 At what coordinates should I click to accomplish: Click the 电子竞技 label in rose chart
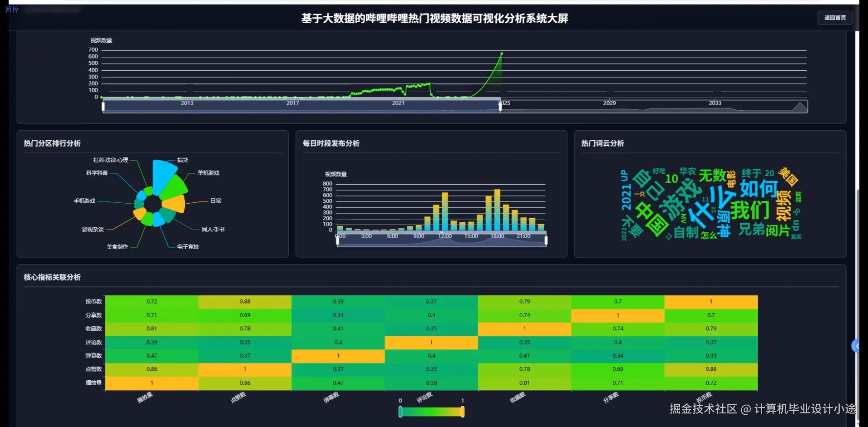point(188,246)
